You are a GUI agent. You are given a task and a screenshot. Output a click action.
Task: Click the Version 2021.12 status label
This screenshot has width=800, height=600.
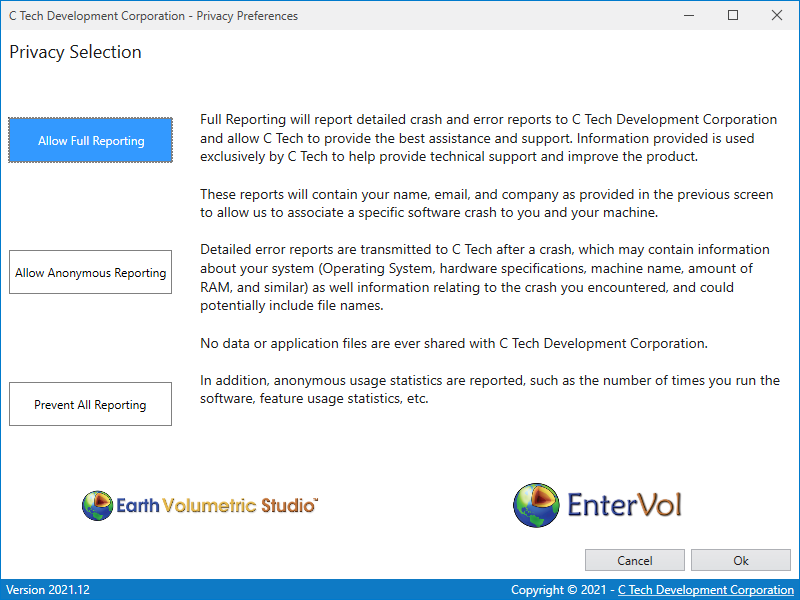(46, 590)
